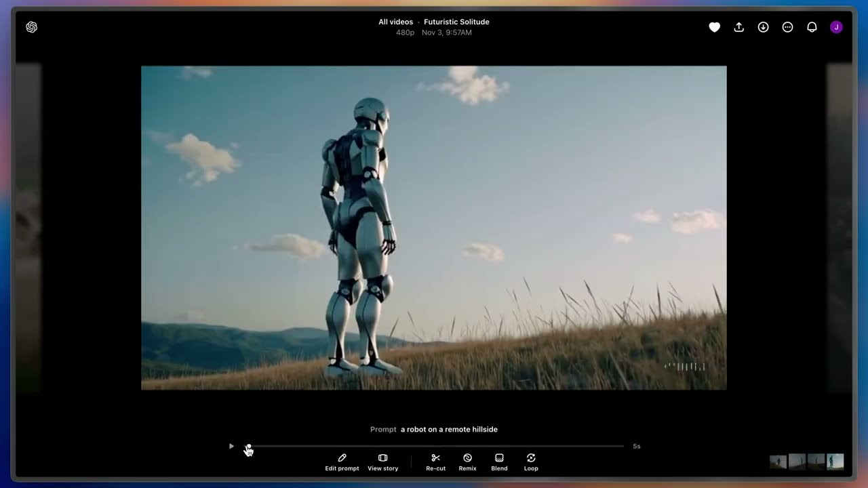The width and height of the screenshot is (868, 488).
Task: Open the purple J profile avatar menu
Action: 836,27
